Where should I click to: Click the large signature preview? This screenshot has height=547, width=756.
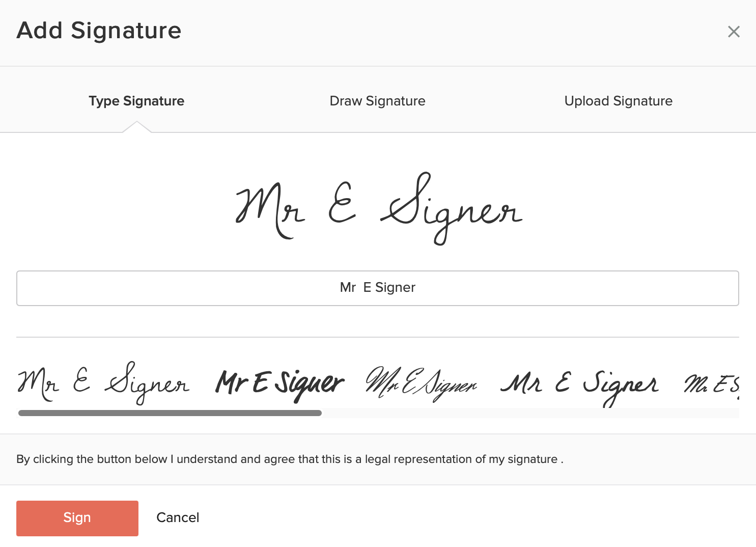click(379, 209)
